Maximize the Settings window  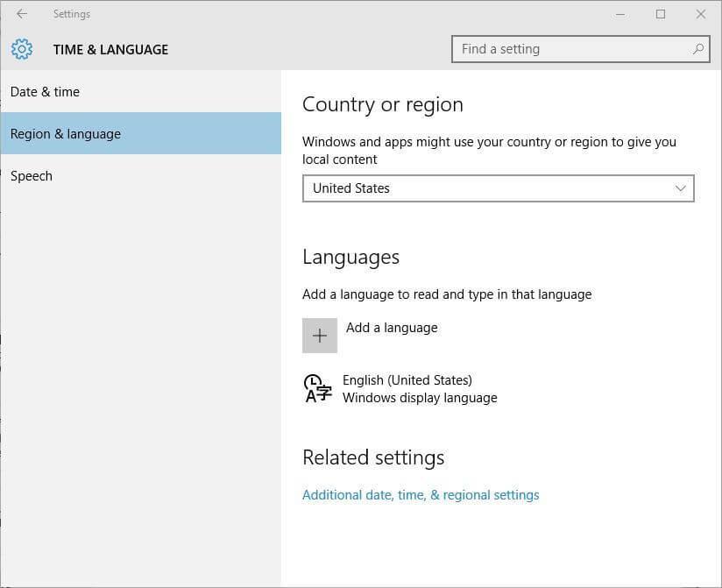pos(661,14)
